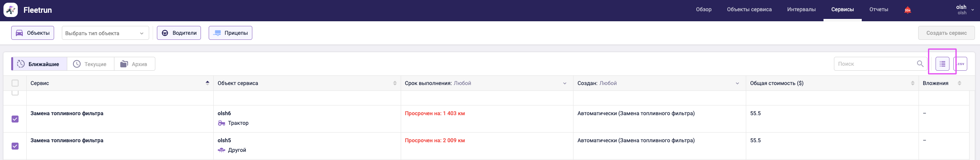This screenshot has height=160, width=980.
Task: Uncheck the olsh5 Другой row checkbox
Action: click(x=15, y=146)
